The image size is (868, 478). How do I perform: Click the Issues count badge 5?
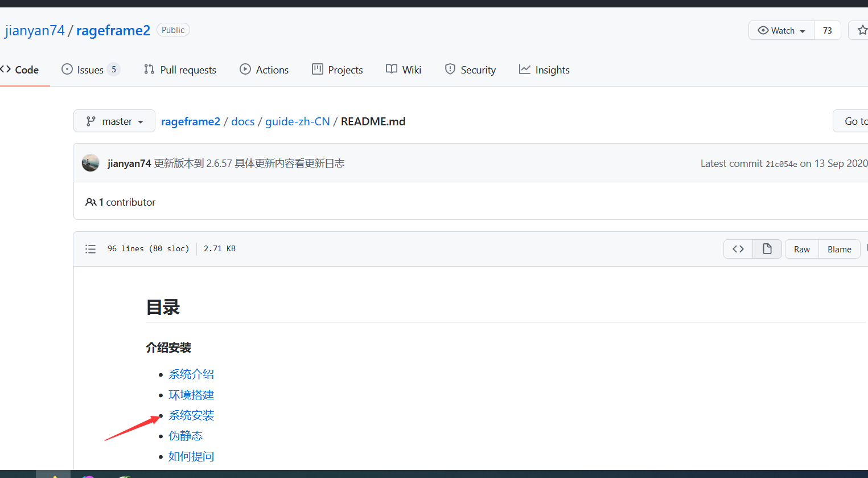(114, 70)
